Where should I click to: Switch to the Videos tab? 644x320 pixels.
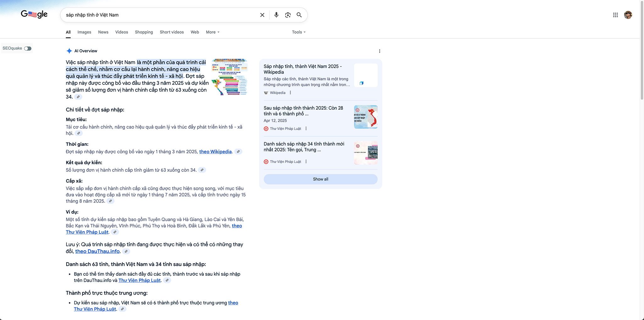(x=122, y=32)
